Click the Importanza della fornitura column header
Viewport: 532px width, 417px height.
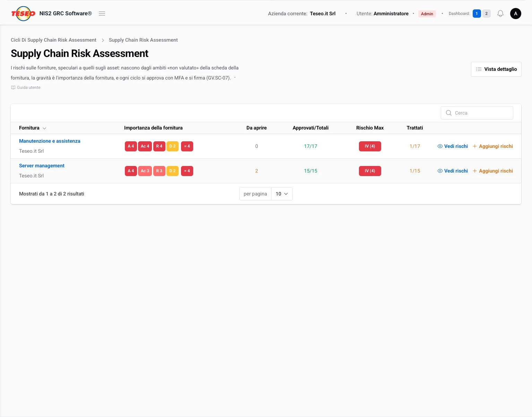[153, 128]
